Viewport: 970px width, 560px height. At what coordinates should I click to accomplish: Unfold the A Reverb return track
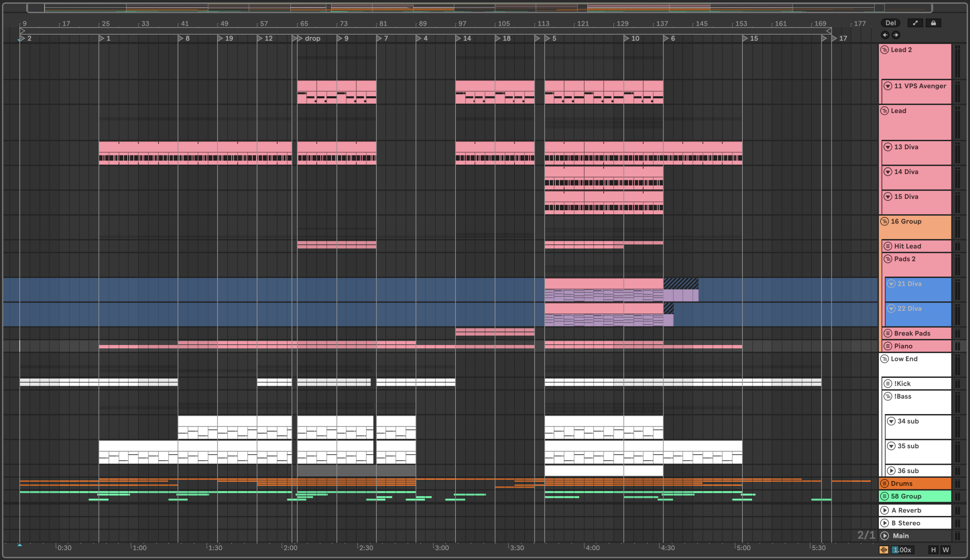[885, 510]
